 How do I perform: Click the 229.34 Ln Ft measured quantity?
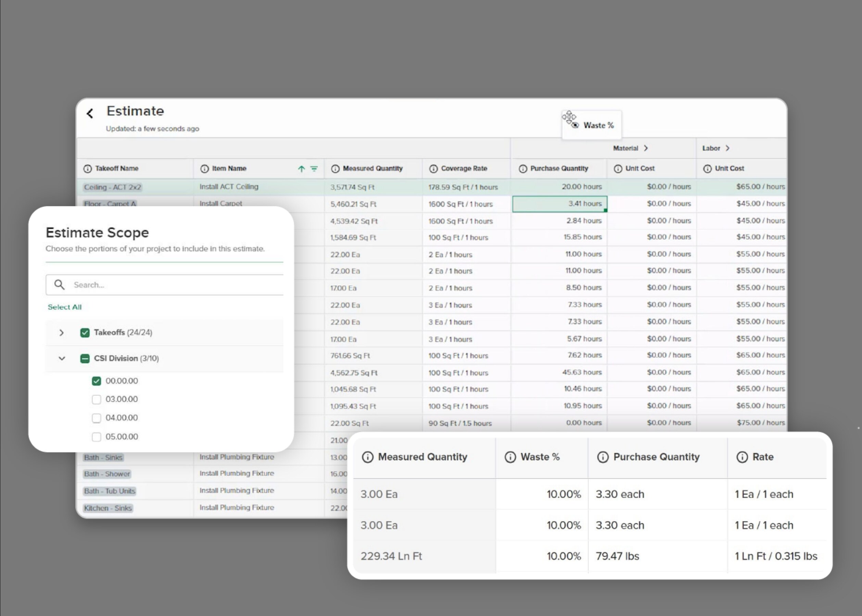click(x=391, y=556)
